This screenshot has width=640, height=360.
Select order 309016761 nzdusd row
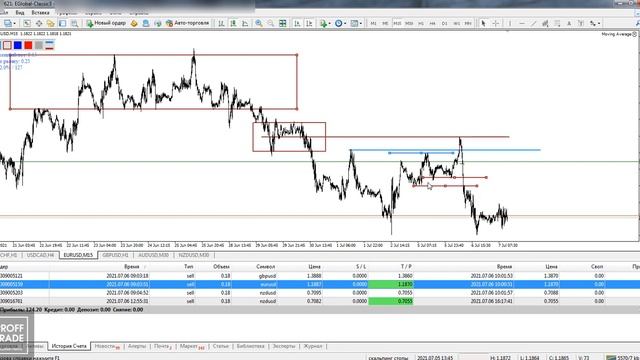coord(320,301)
